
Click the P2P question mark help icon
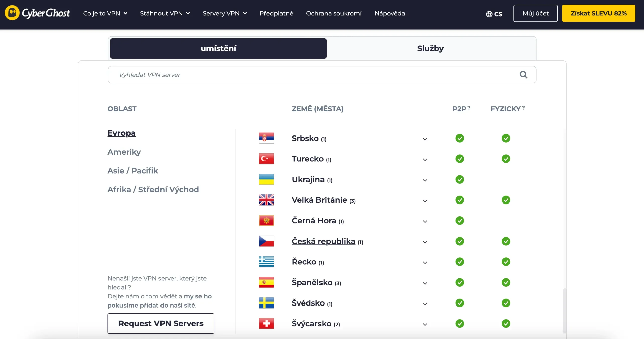pos(469,107)
